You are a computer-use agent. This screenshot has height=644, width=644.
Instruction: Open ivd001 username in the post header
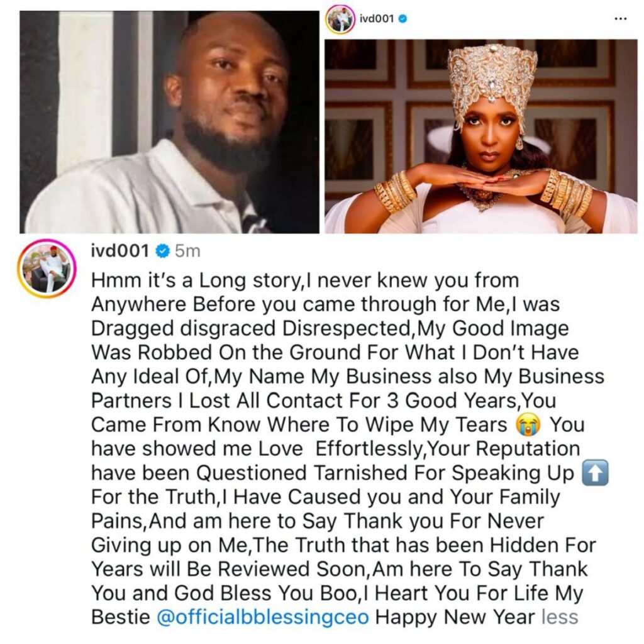click(x=377, y=19)
